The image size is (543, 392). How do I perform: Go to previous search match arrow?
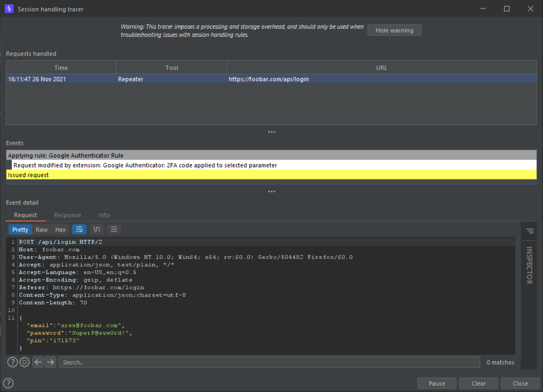38,362
